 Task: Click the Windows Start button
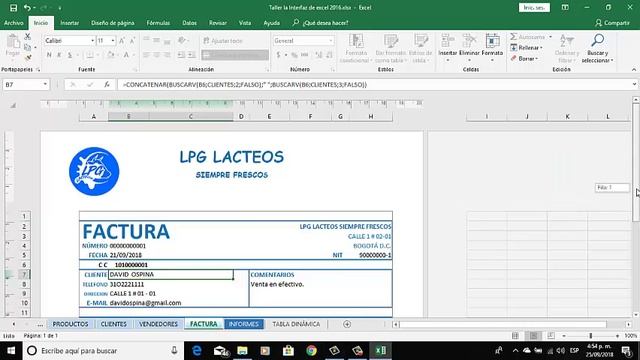pos(11,351)
